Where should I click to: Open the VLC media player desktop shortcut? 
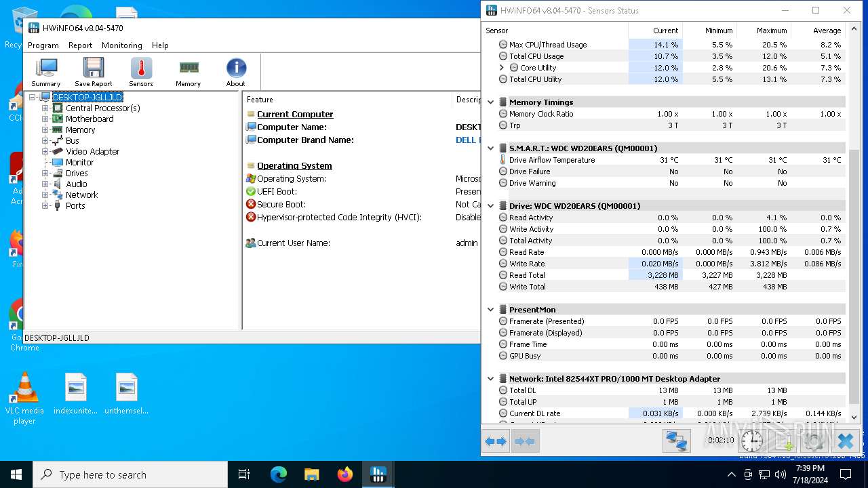(x=24, y=399)
